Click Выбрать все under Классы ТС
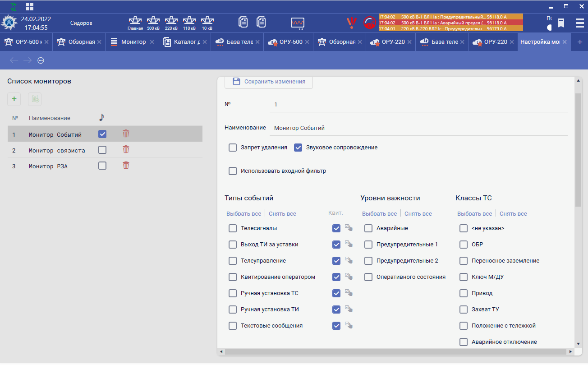Screen dimensions: 588x365 tap(474, 214)
